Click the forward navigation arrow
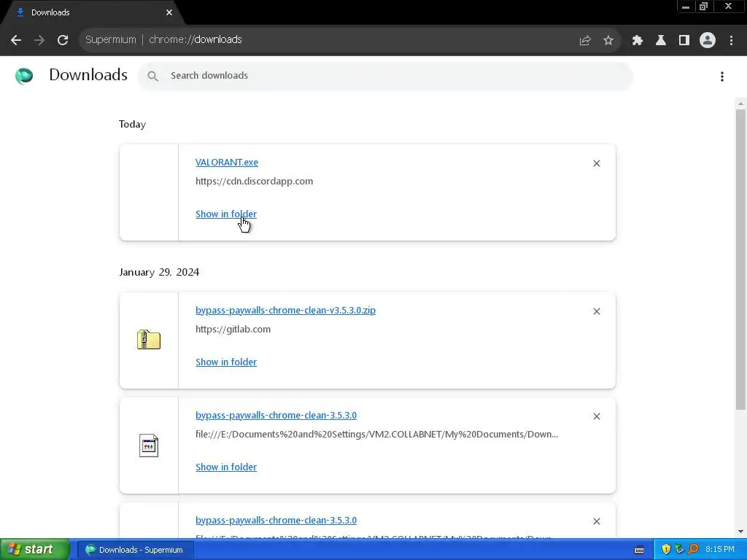Screen dimensions: 747x560 [39, 40]
